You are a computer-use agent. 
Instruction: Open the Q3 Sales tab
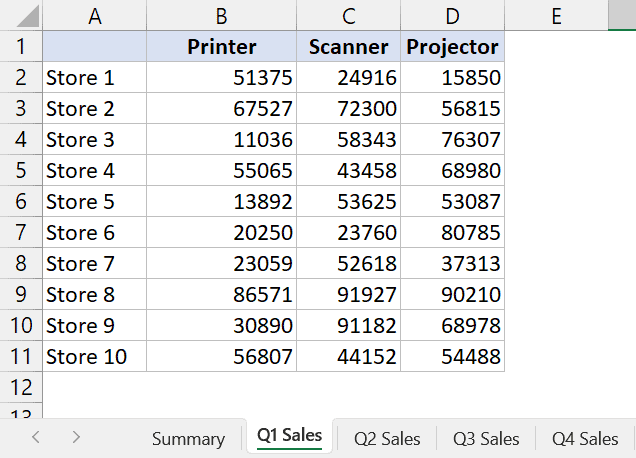(x=486, y=438)
